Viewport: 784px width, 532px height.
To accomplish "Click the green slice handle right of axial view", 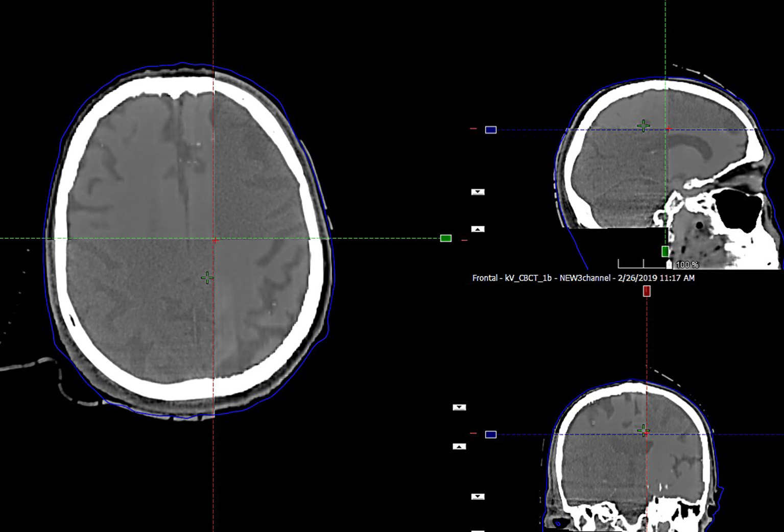I will coord(445,238).
